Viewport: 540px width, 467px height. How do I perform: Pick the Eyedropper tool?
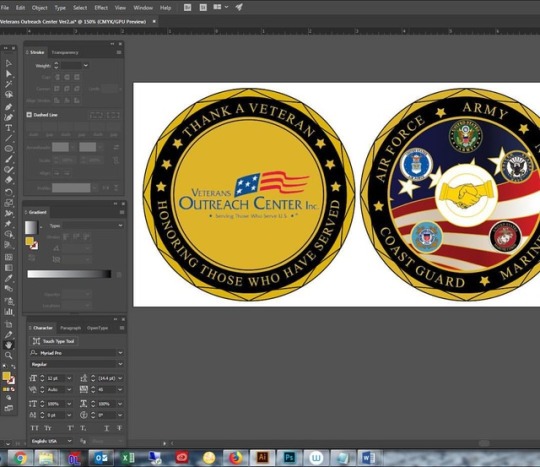tap(9, 278)
